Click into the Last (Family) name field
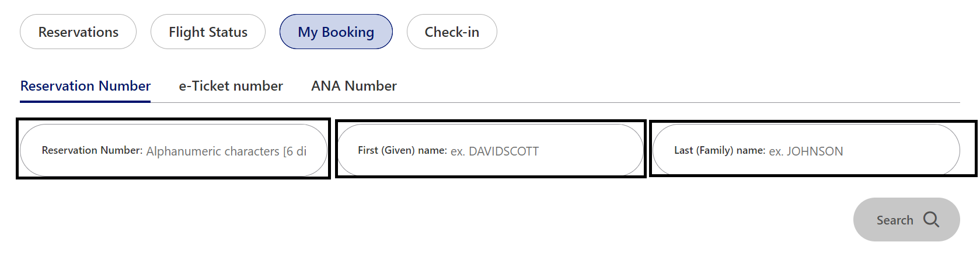 pyautogui.click(x=806, y=150)
